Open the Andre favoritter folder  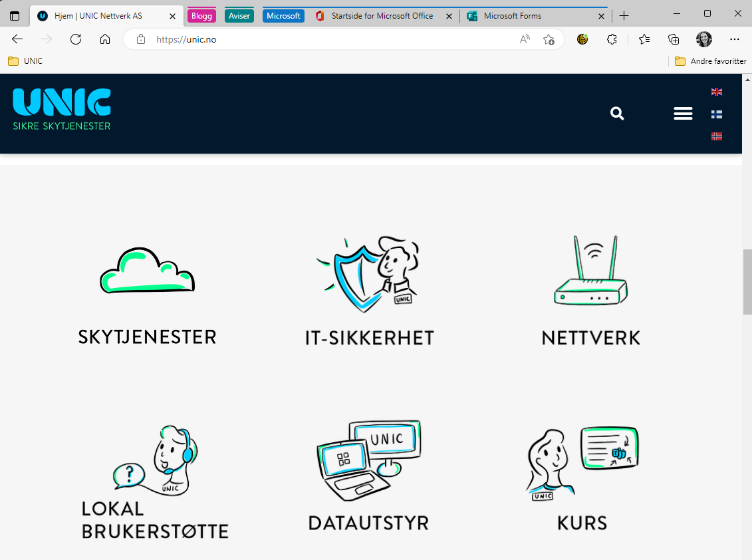point(710,61)
